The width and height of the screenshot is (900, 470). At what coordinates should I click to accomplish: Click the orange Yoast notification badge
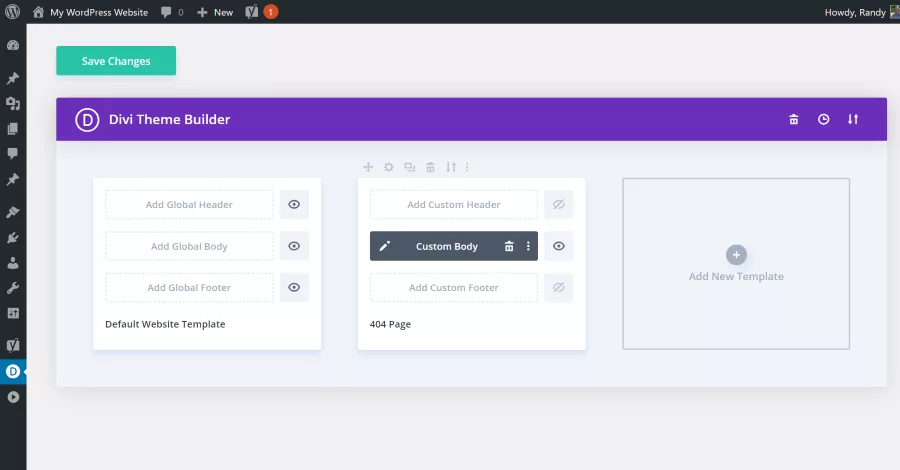tap(270, 12)
